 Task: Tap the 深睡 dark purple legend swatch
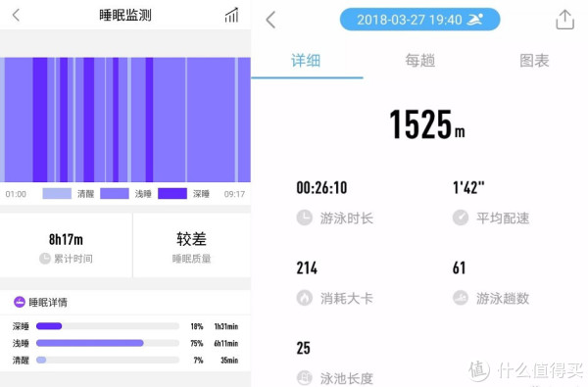tap(172, 194)
